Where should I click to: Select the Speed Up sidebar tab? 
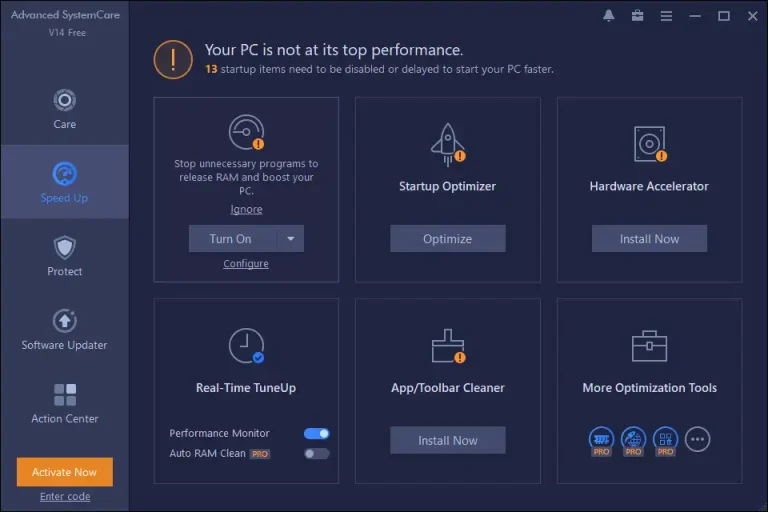point(65,182)
